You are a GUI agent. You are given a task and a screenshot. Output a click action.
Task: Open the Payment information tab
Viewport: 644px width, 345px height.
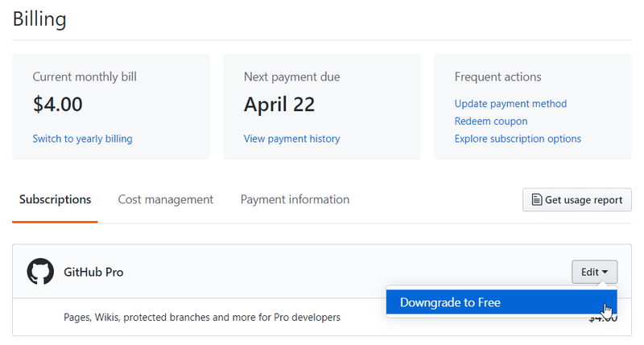pyautogui.click(x=295, y=199)
